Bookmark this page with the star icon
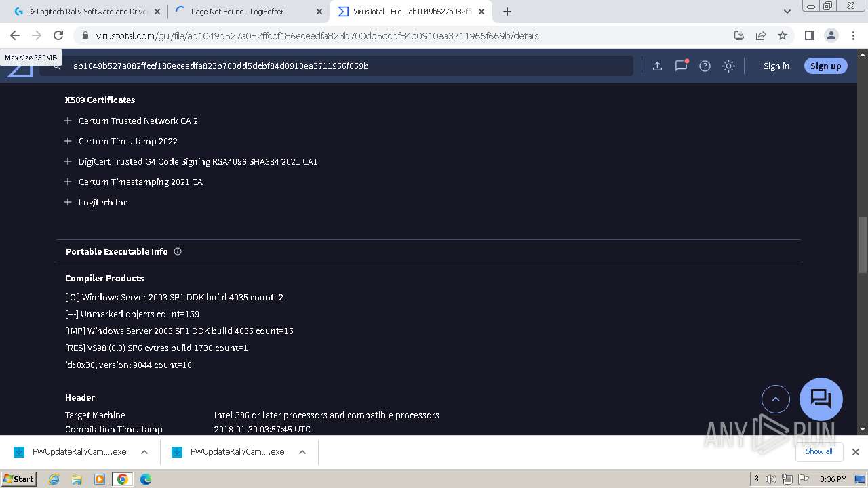Viewport: 868px width, 488px height. tap(783, 36)
